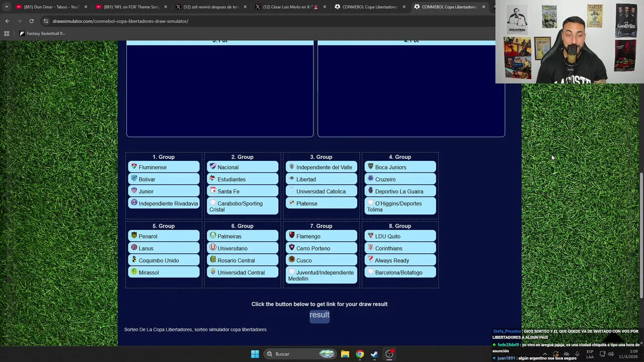Image resolution: width=644 pixels, height=362 pixels.
Task: Click the Lanus crest icon
Action: pos(134,247)
